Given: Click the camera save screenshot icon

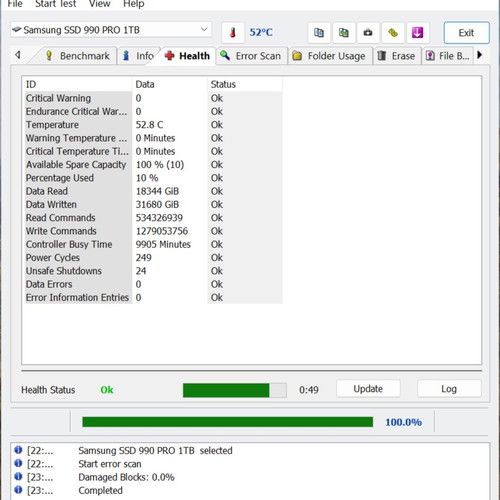Looking at the screenshot, I should point(368,33).
